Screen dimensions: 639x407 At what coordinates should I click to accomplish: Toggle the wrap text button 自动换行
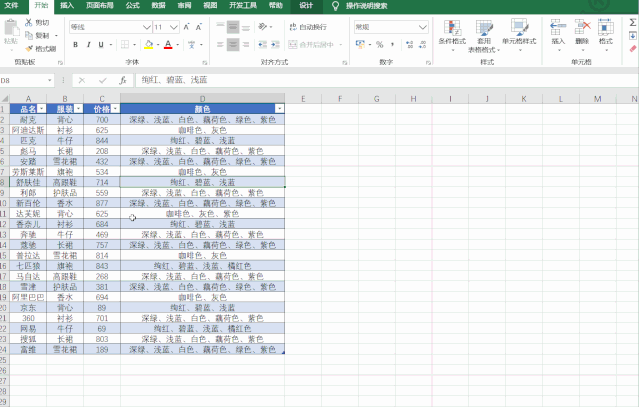(308, 27)
